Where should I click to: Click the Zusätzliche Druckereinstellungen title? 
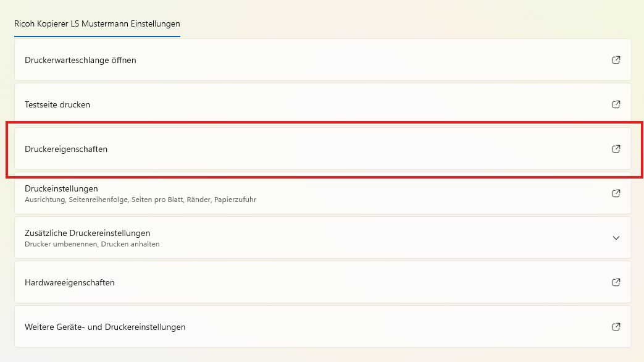pos(87,233)
